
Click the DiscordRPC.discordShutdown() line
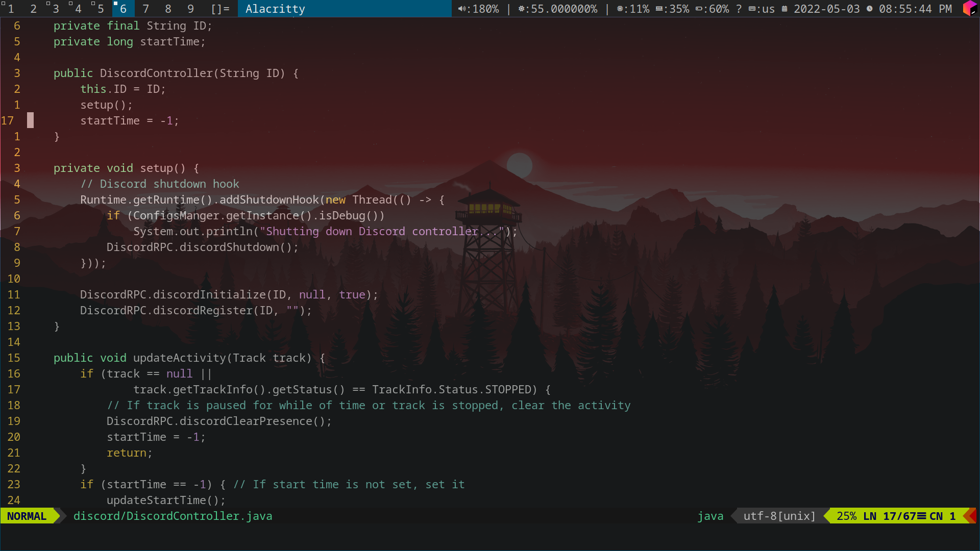(x=202, y=247)
